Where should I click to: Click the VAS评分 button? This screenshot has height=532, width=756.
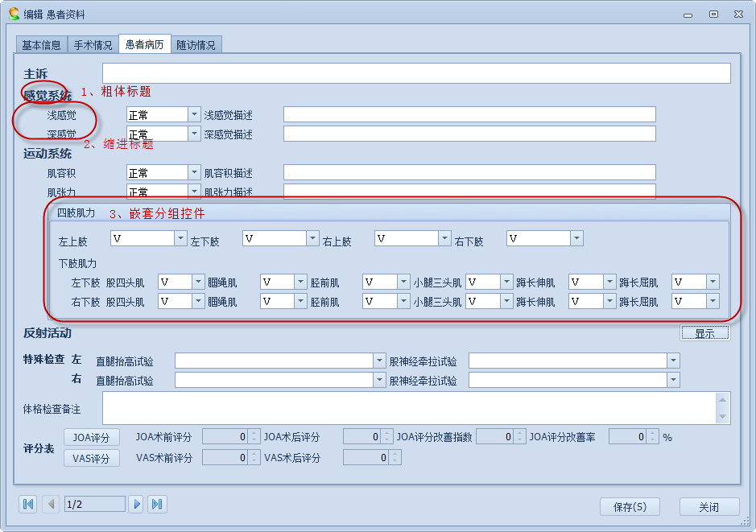coord(92,458)
